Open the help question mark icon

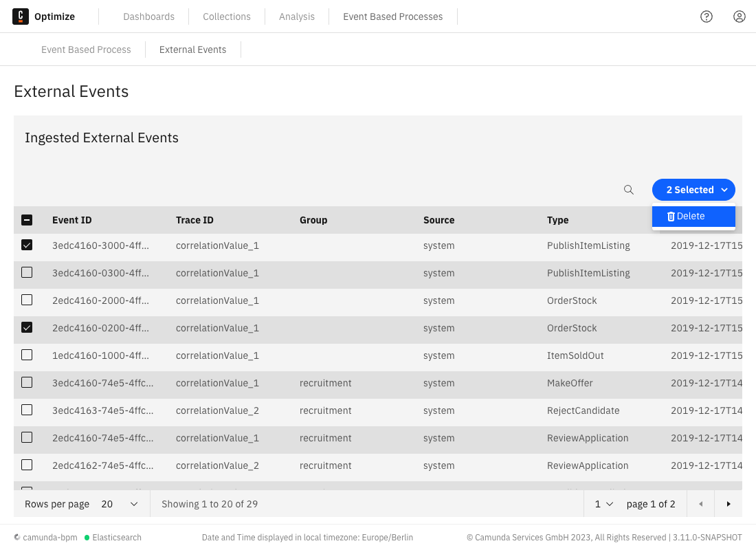707,16
